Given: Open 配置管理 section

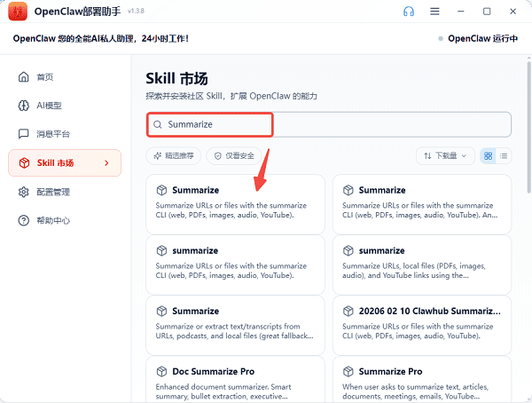Looking at the screenshot, I should 65,192.
